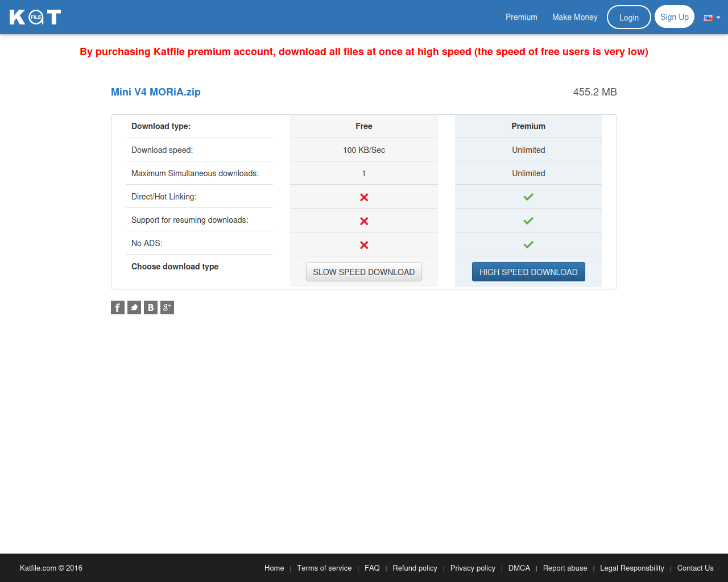Click the red X for resuming downloads
This screenshot has width=728, height=582.
click(x=364, y=221)
